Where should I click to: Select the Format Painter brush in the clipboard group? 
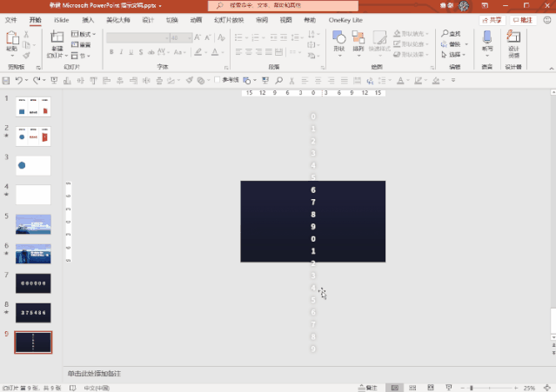click(26, 56)
